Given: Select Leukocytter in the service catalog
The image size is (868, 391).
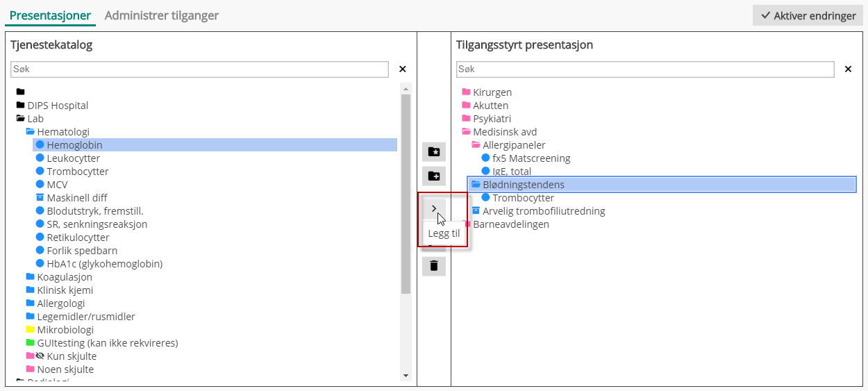Looking at the screenshot, I should point(73,158).
